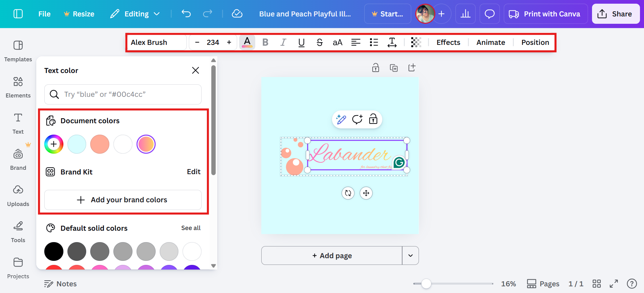This screenshot has width=644, height=293.
Task: Open the text spacing icon
Action: (392, 43)
